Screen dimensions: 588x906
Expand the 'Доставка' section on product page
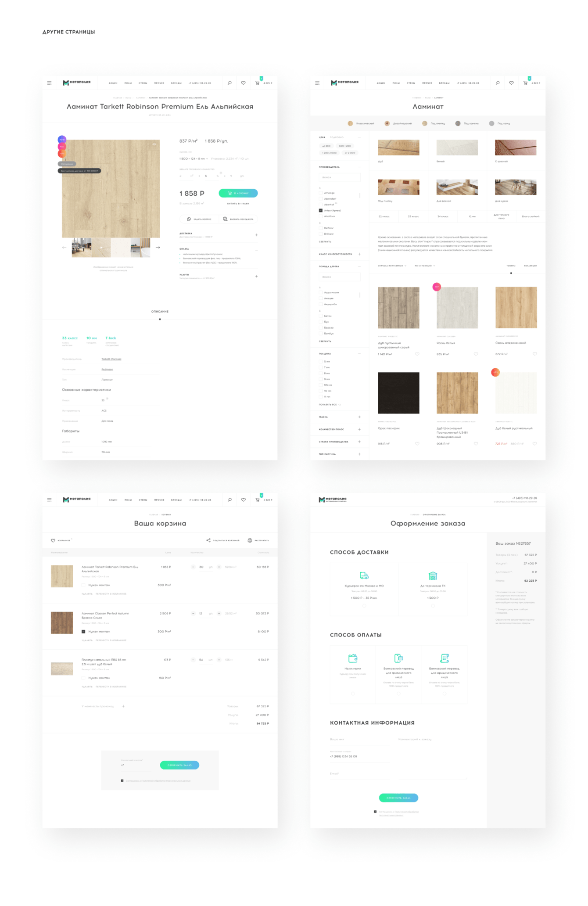[x=257, y=235]
